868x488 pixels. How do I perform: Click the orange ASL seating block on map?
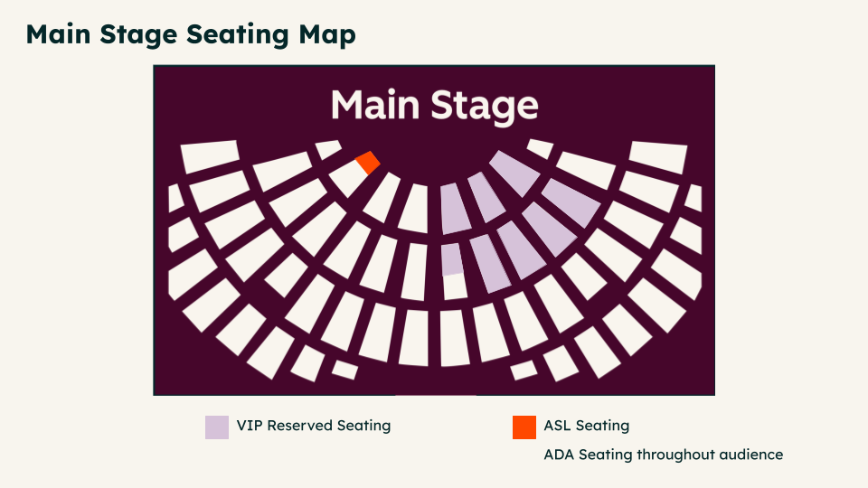(x=368, y=163)
